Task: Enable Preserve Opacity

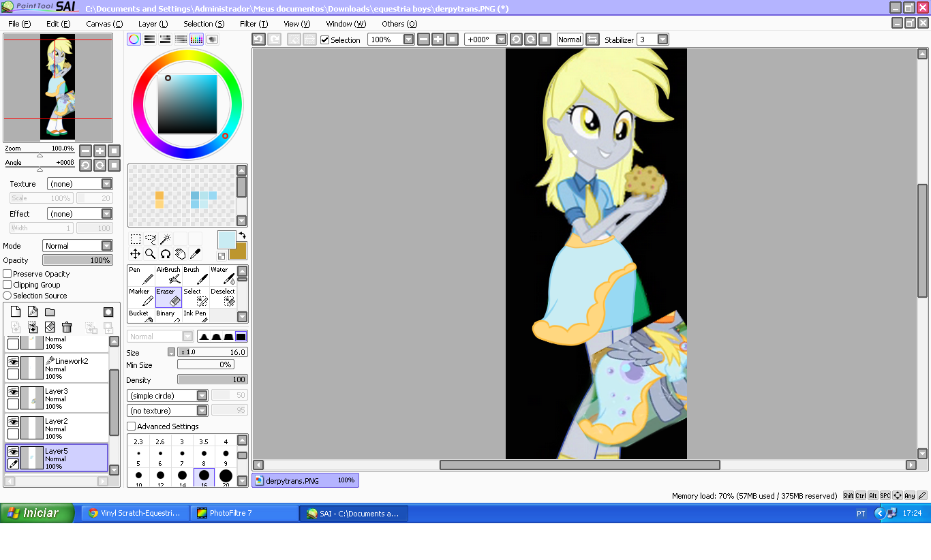Action: coord(7,274)
